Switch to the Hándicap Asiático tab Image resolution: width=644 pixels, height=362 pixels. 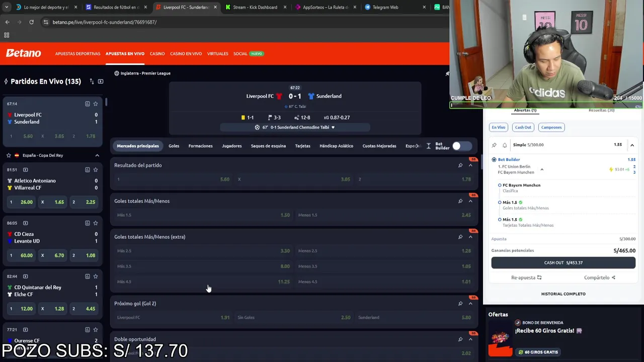pyautogui.click(x=336, y=146)
